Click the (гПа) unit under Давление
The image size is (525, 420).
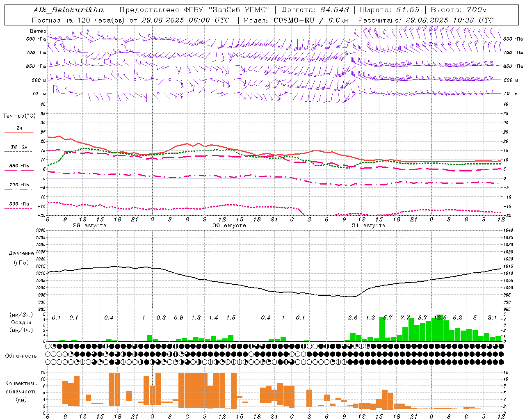click(21, 263)
